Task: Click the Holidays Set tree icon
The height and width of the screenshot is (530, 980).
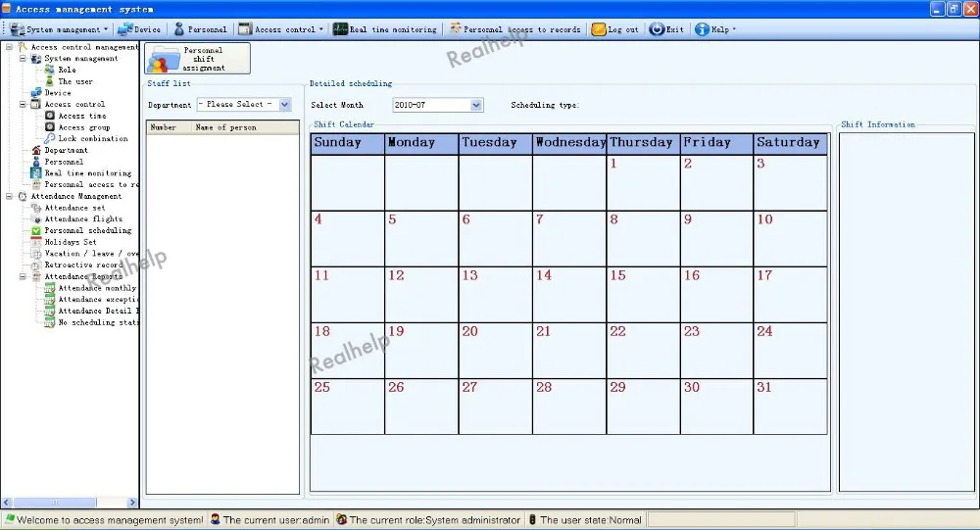Action: tap(36, 242)
